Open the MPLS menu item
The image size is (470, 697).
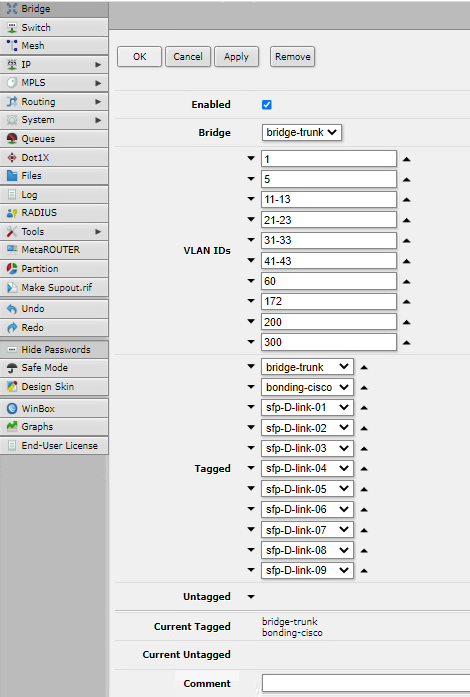pos(54,83)
